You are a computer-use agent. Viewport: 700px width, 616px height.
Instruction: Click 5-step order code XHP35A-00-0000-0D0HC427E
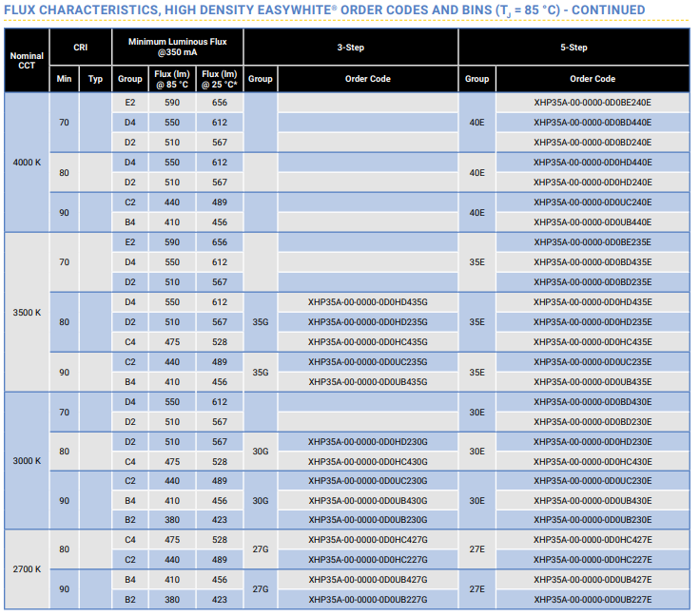coord(593,540)
